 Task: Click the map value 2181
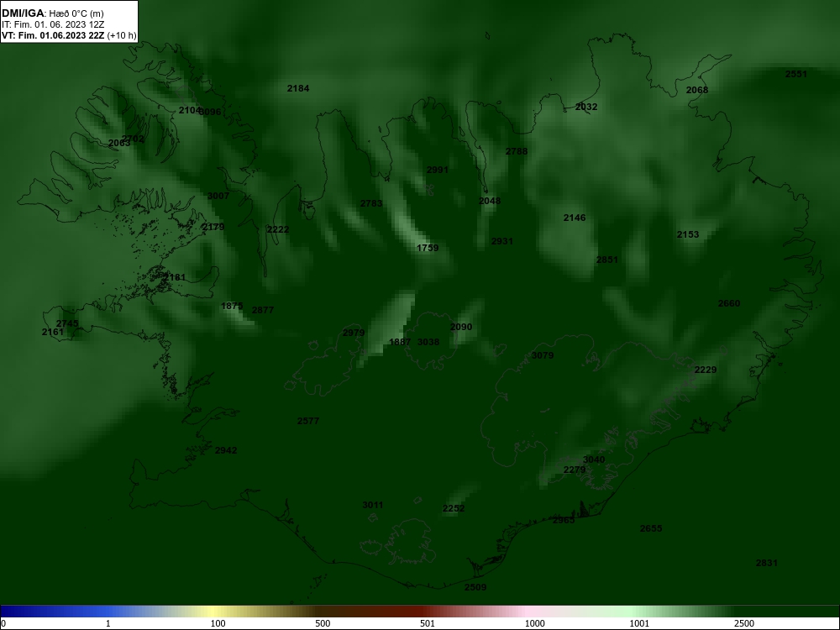pos(175,277)
